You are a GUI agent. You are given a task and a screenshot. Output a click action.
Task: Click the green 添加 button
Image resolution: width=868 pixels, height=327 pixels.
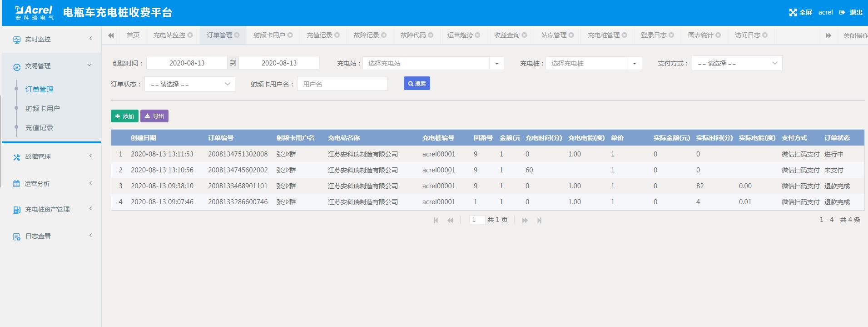[124, 116]
